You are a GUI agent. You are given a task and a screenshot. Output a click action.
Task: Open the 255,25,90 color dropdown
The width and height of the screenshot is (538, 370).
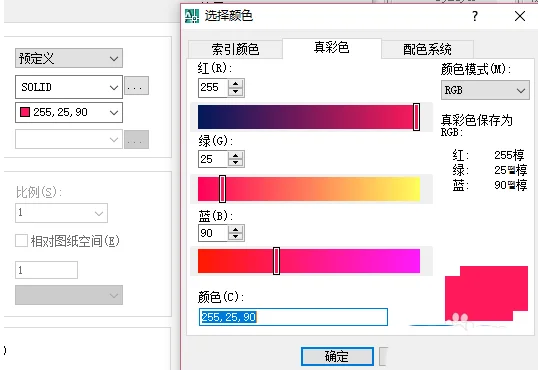pyautogui.click(x=69, y=113)
